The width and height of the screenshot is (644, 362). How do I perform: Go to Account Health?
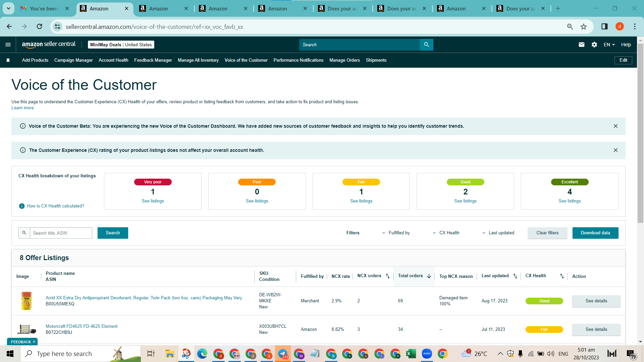pos(113,60)
